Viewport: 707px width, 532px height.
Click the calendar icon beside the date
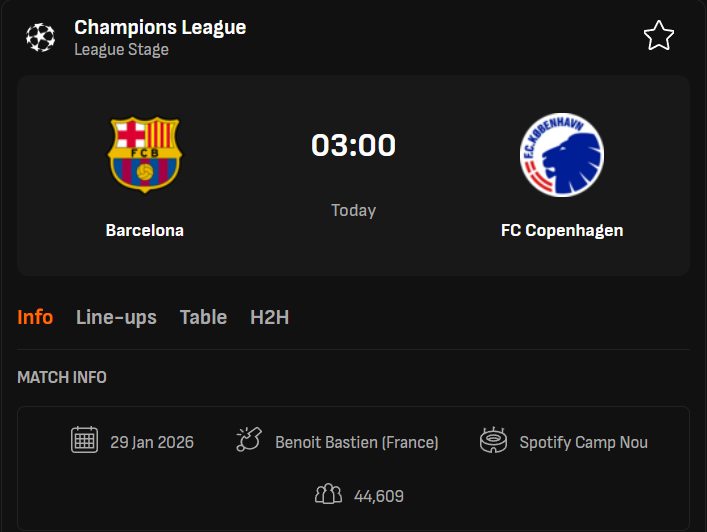(84, 440)
